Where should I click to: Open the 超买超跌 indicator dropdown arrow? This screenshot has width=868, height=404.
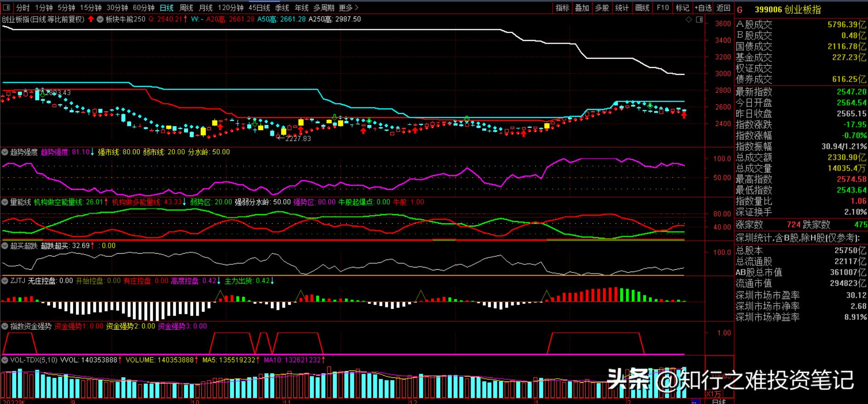pos(5,246)
